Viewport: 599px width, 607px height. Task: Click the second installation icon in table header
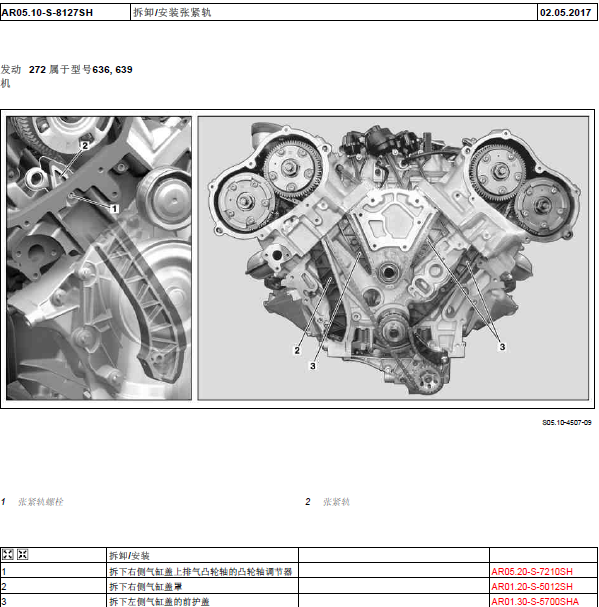point(22,554)
